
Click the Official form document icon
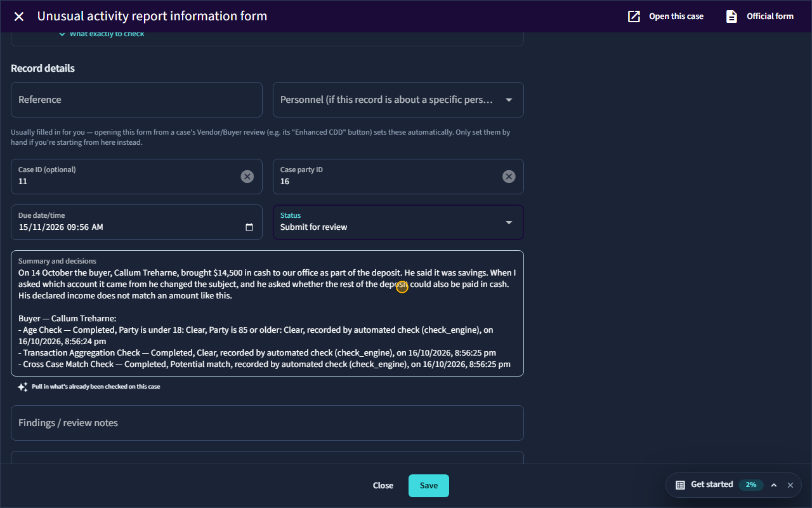click(x=731, y=17)
